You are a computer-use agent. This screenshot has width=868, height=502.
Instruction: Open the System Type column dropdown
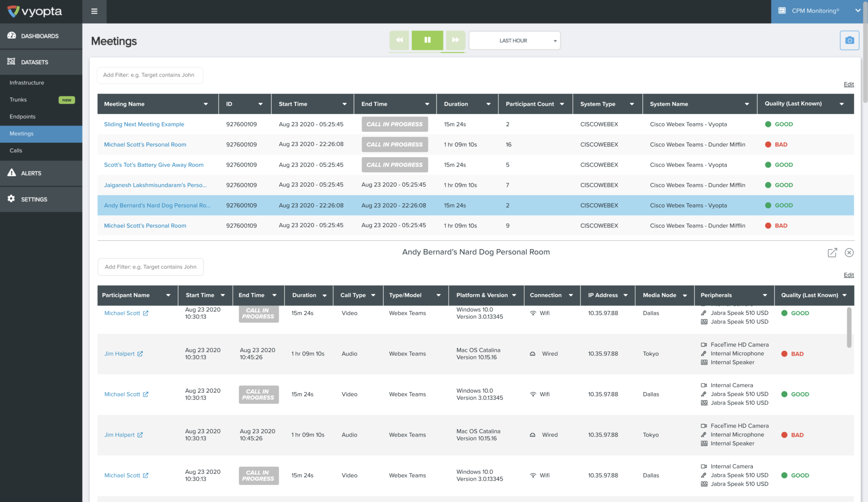(x=632, y=104)
